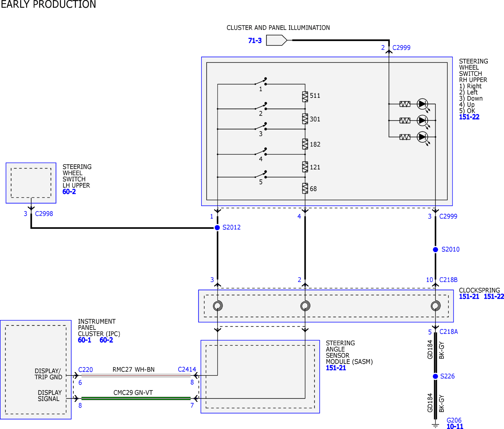Select the S2010 splice dot

coord(435,250)
